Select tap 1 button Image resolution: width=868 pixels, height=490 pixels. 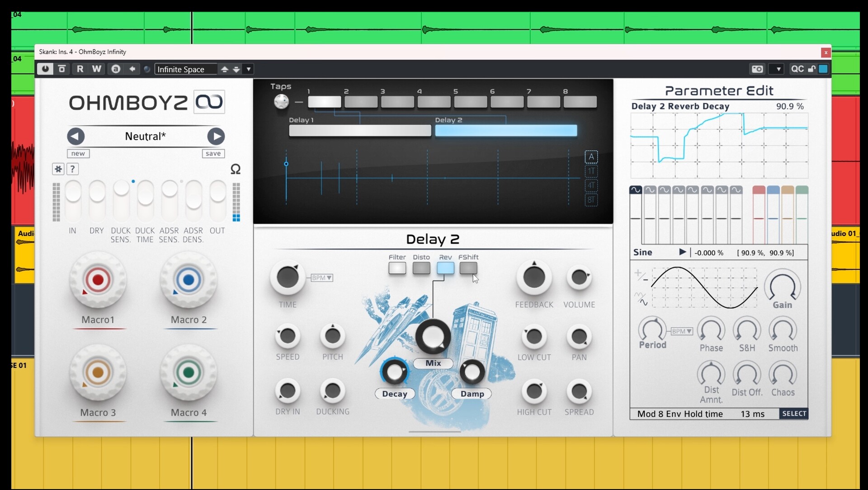tap(325, 102)
